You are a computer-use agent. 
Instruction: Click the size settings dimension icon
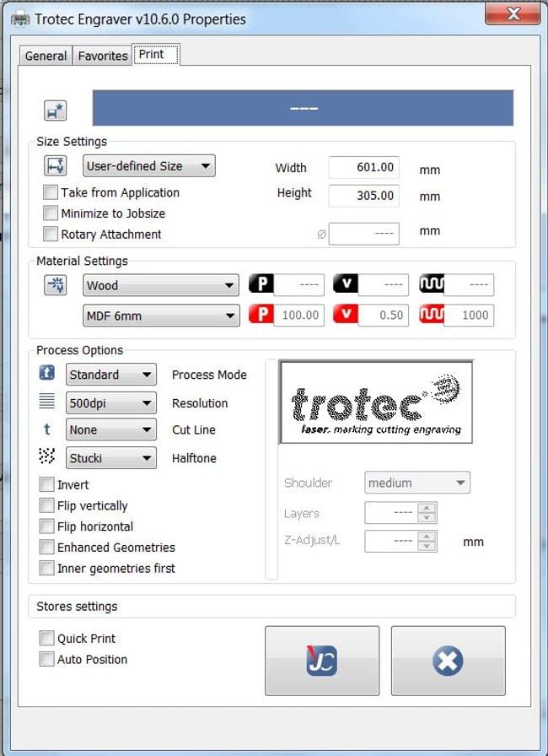(56, 166)
